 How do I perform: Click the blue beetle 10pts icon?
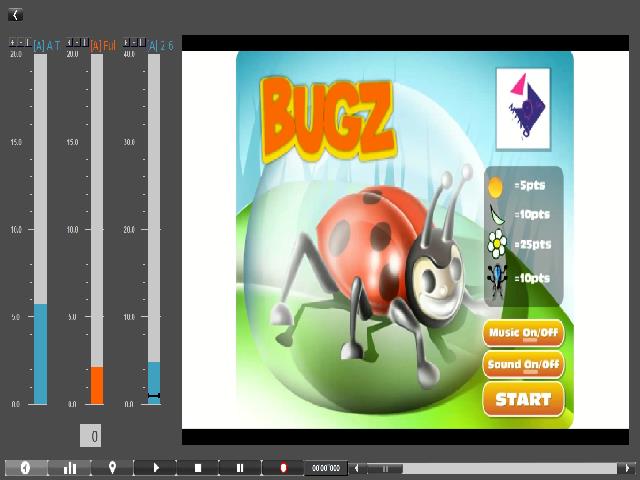[x=497, y=279]
